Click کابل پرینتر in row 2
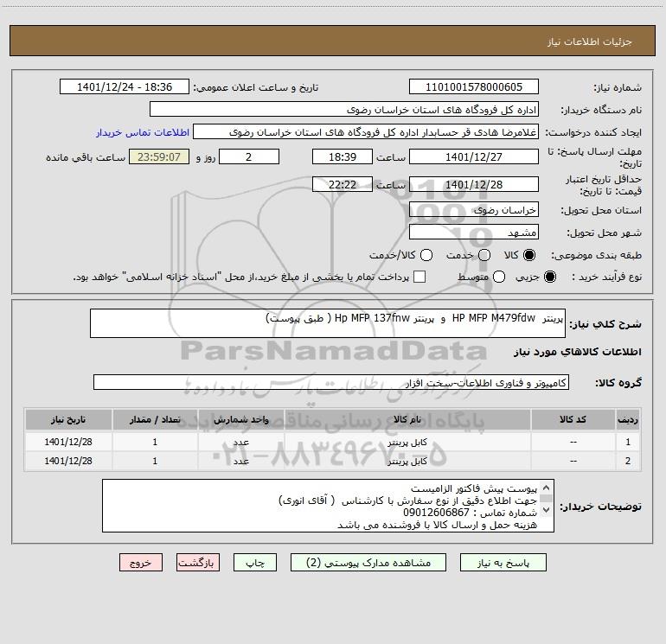The image size is (666, 644). coord(407,461)
